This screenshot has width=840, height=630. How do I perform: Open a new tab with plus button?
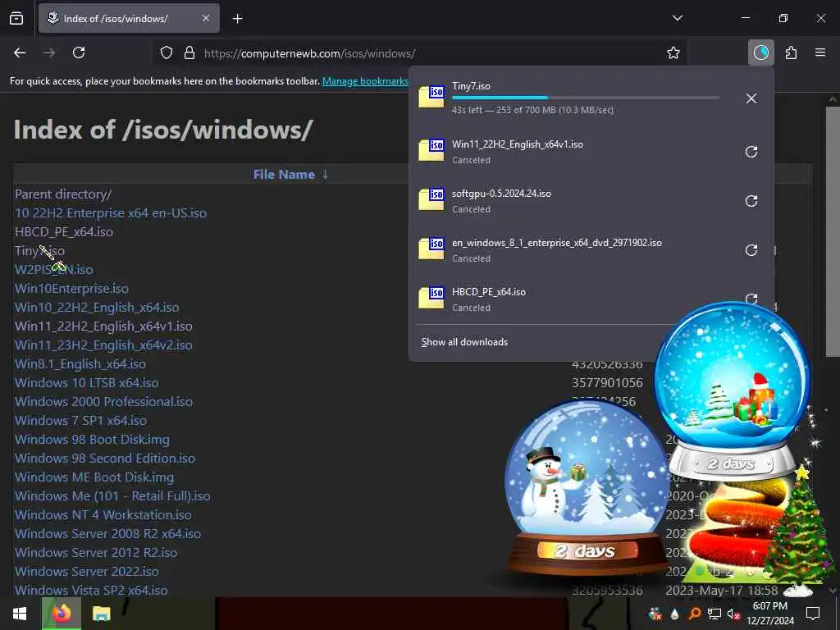point(238,19)
